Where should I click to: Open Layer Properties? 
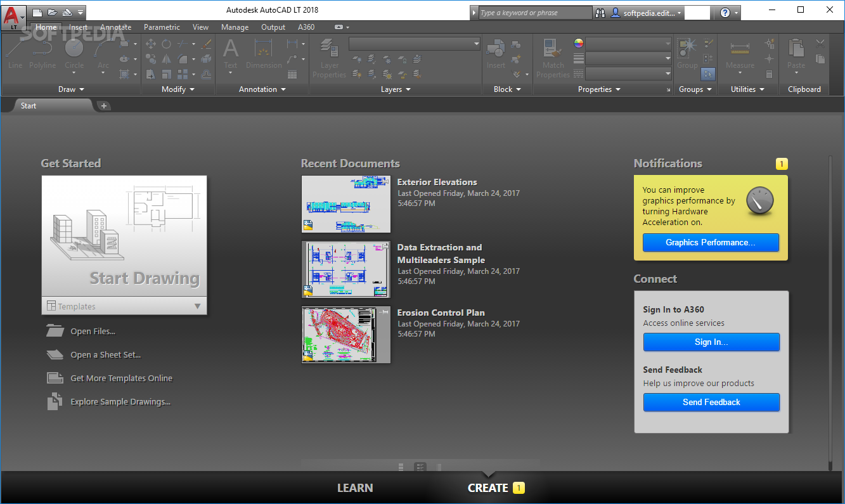329,58
